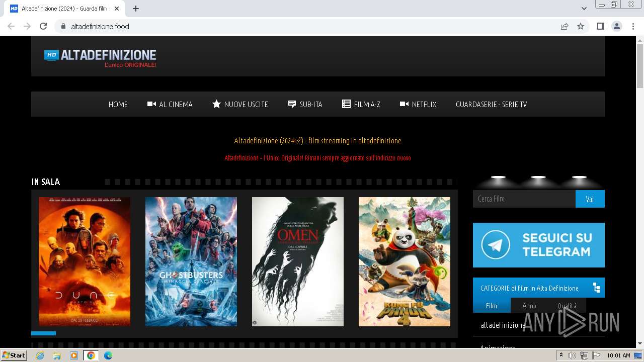Open the AL CINEMA menu item

coord(170,104)
